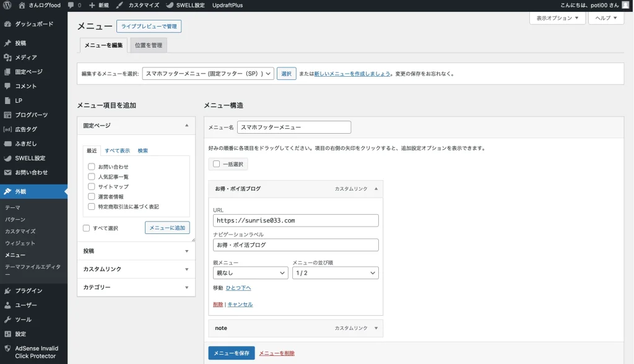The image size is (634, 364).
Task: Click the 設定 settings icon in the sidebar
Action: 7,334
